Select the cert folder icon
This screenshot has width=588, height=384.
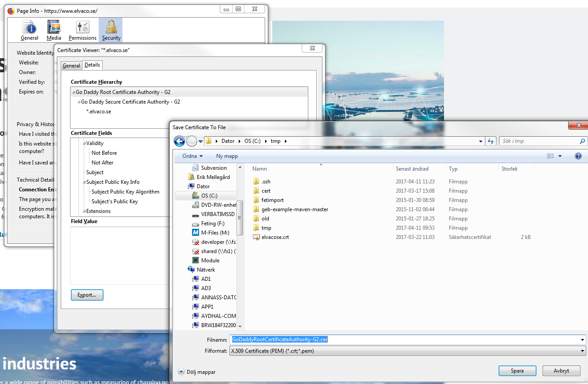[x=256, y=191]
